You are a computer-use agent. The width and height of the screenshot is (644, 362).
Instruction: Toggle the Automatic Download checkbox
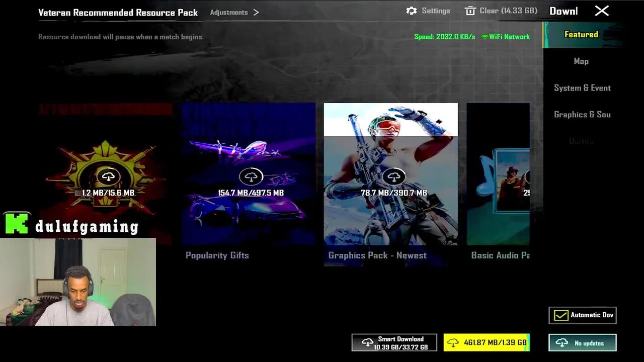(560, 315)
